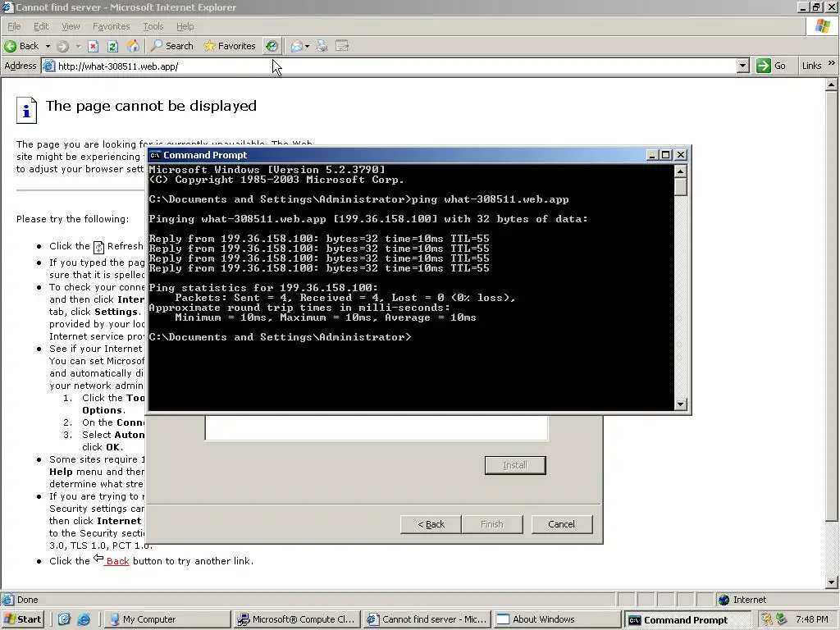Open the File menu
Image resolution: width=840 pixels, height=630 pixels.
pyautogui.click(x=14, y=26)
